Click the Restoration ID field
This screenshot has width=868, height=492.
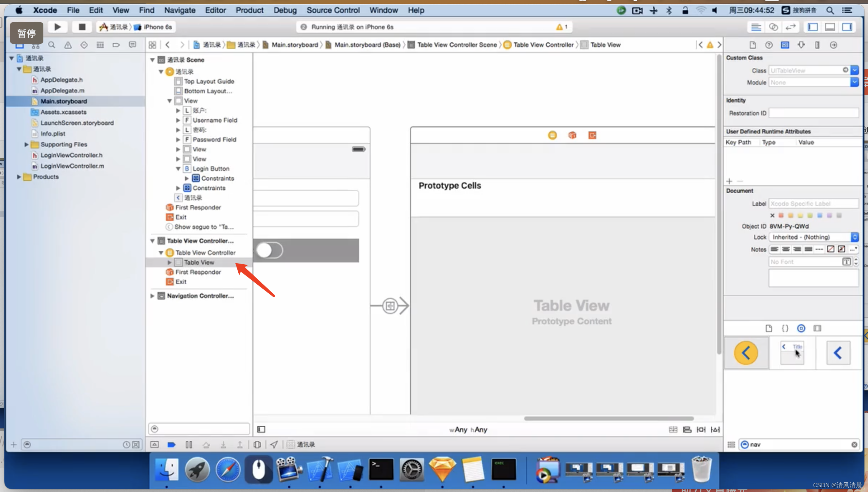click(x=814, y=113)
